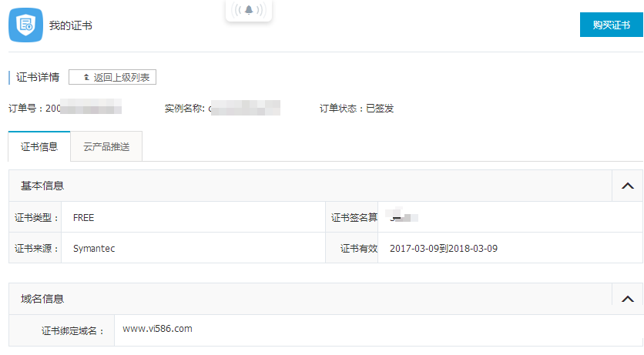
Task: Open the 云产品推送 tab
Action: (106, 146)
